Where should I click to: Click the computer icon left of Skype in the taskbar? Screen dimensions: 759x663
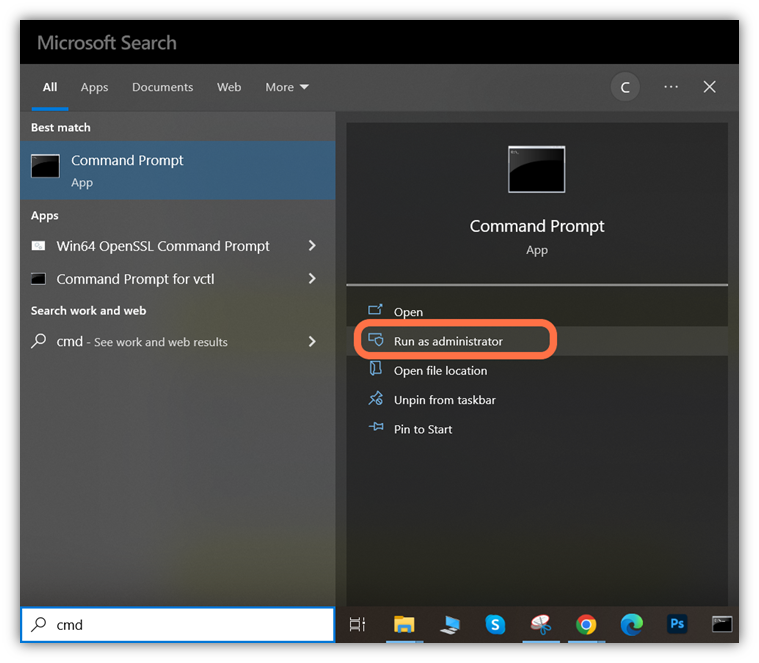point(450,624)
